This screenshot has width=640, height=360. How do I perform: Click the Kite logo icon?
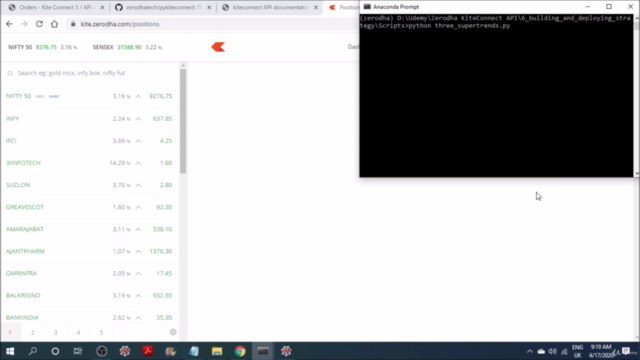coord(218,47)
